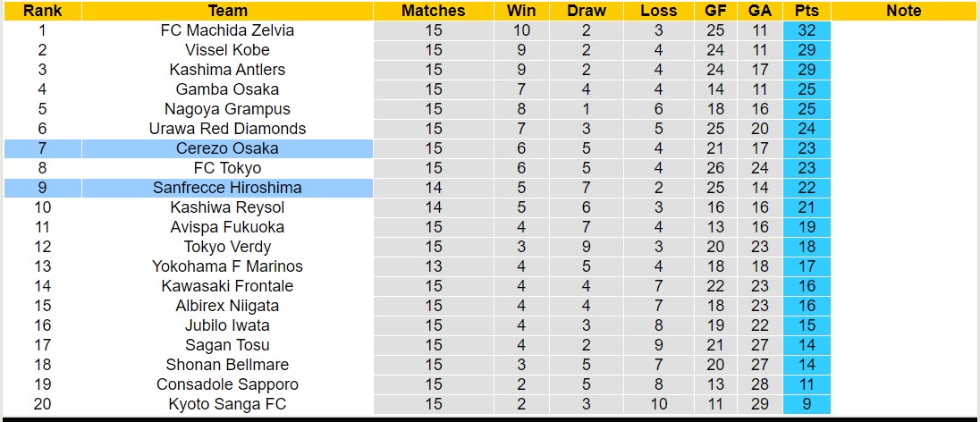Viewport: 980px width, 422px height.
Task: Sort by the Matches column header
Action: tap(434, 11)
